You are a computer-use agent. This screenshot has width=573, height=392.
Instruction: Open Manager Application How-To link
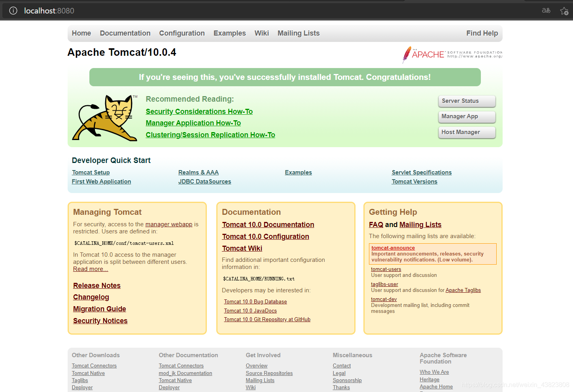point(193,123)
